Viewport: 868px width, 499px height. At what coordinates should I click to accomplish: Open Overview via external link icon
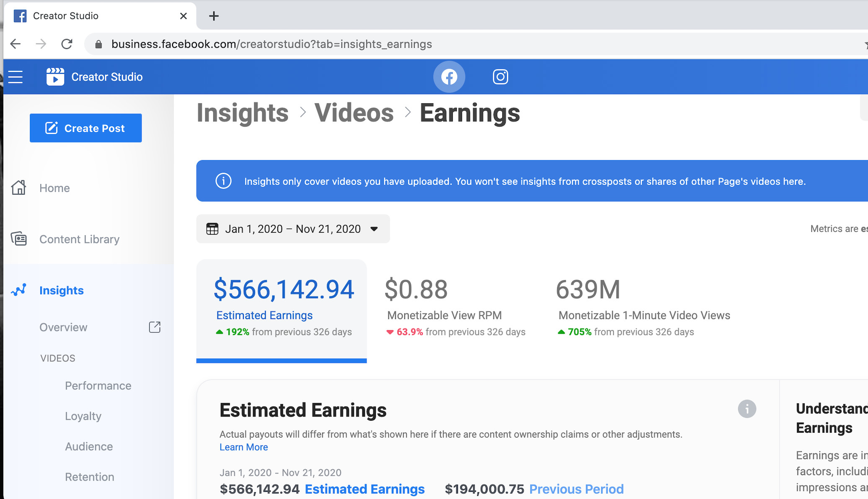[x=155, y=327]
